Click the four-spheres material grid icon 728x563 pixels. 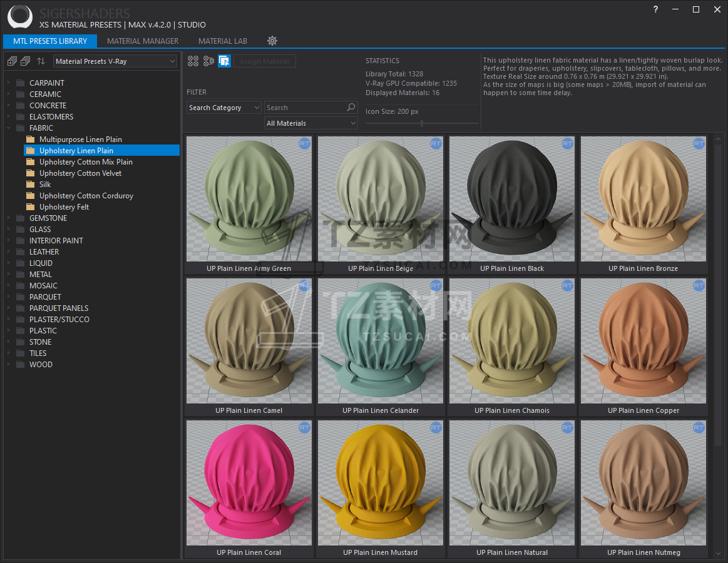(193, 61)
